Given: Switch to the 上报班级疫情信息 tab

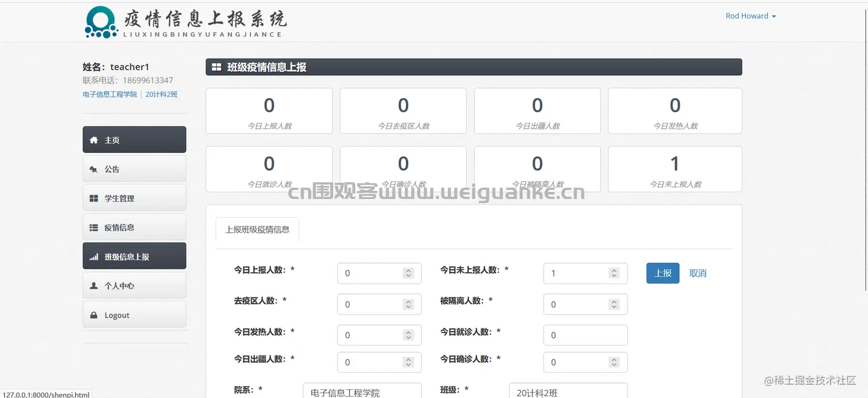Looking at the screenshot, I should [258, 230].
